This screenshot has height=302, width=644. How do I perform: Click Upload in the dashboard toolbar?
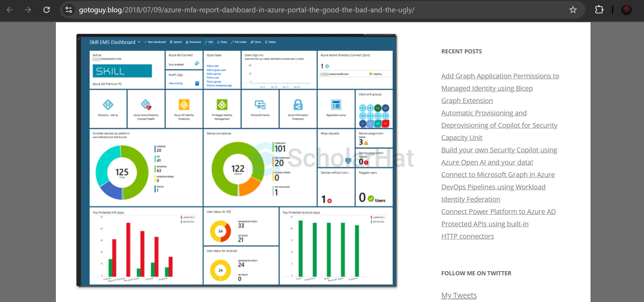click(176, 42)
